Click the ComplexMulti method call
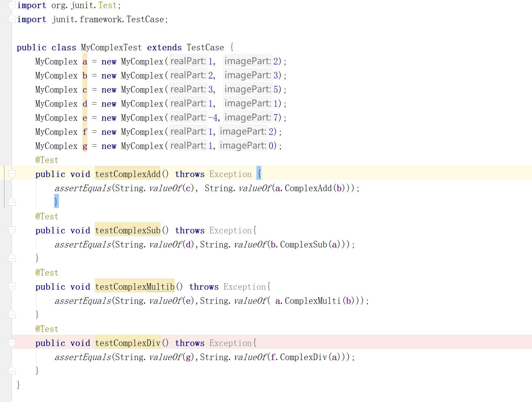 click(x=312, y=301)
